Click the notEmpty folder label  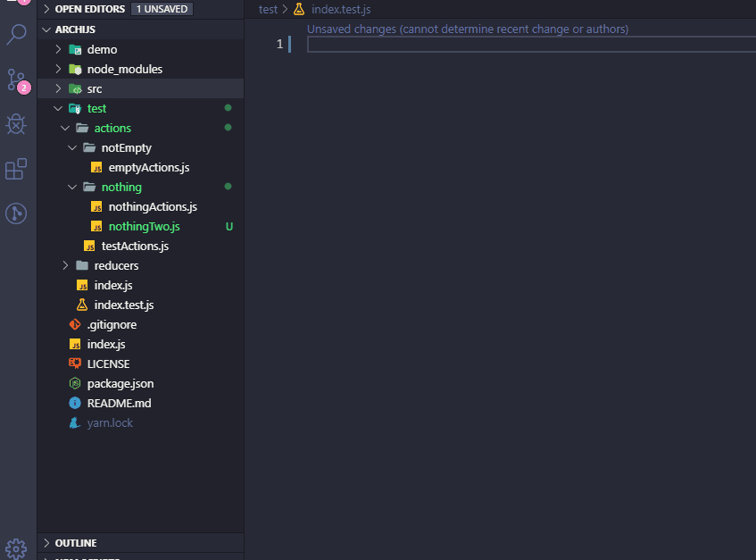(127, 147)
